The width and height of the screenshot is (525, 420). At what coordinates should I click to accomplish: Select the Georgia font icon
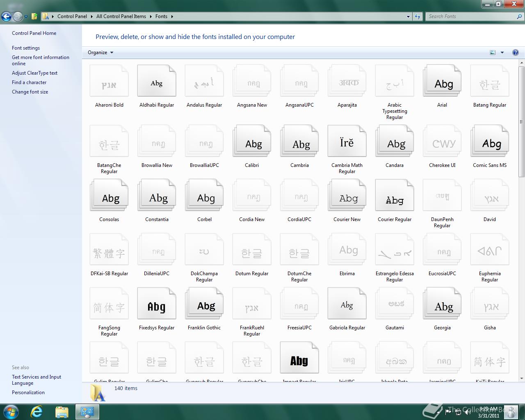tap(442, 304)
